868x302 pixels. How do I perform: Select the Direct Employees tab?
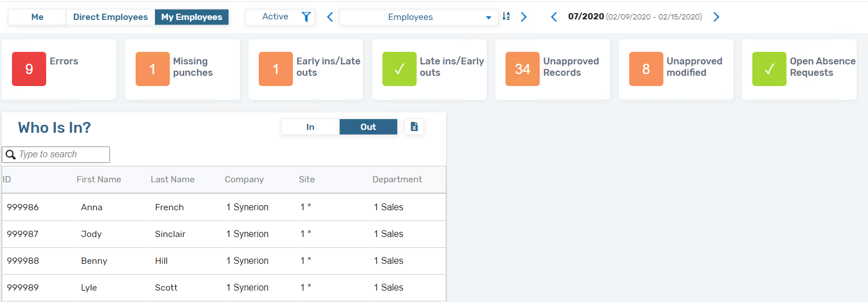(x=111, y=17)
